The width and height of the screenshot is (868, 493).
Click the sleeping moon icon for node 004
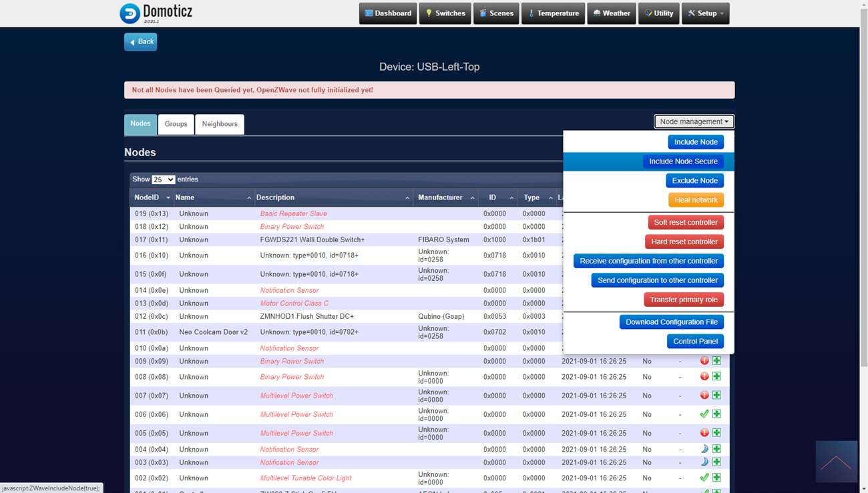704,449
